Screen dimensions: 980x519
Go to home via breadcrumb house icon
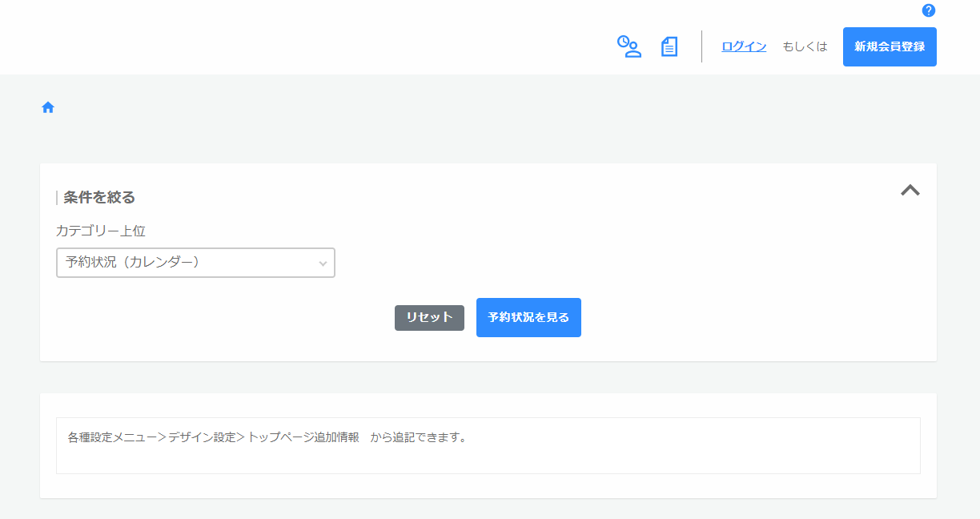[48, 107]
